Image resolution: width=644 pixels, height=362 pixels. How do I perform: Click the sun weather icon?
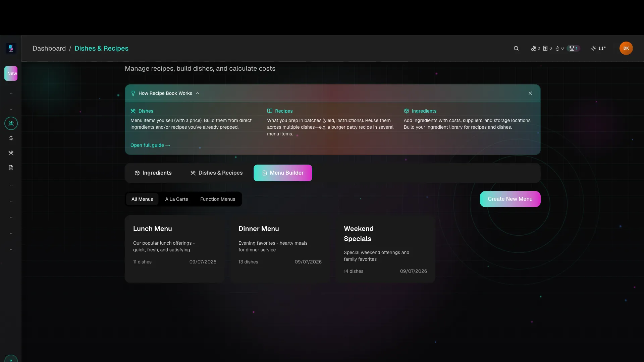pos(594,48)
